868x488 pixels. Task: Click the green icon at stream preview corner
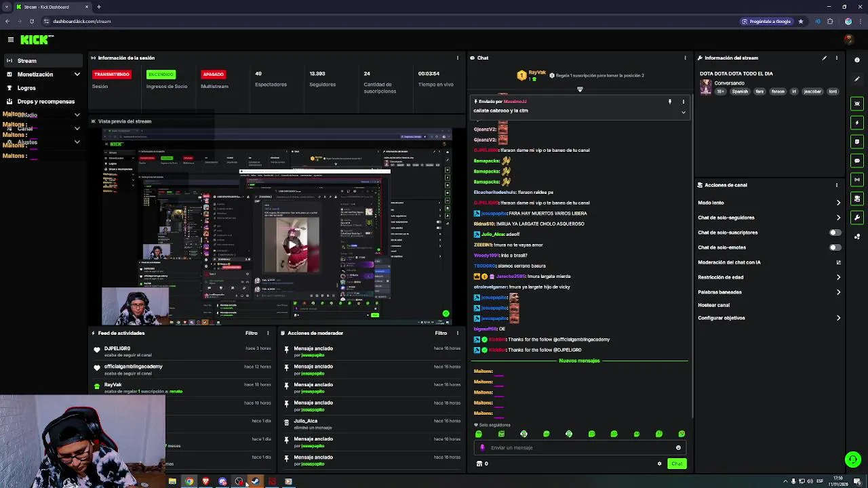446,314
